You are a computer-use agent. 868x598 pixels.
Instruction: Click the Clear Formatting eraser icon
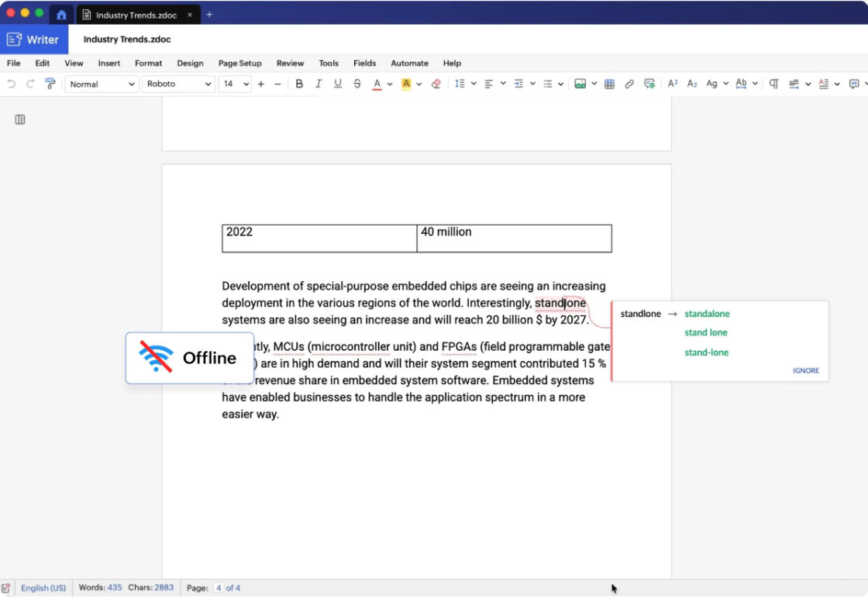click(436, 84)
